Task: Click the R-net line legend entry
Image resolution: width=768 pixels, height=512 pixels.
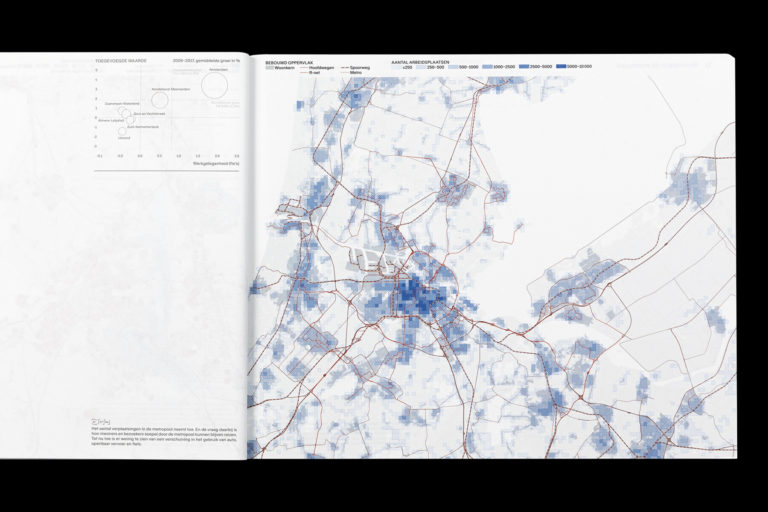Action: [x=312, y=73]
